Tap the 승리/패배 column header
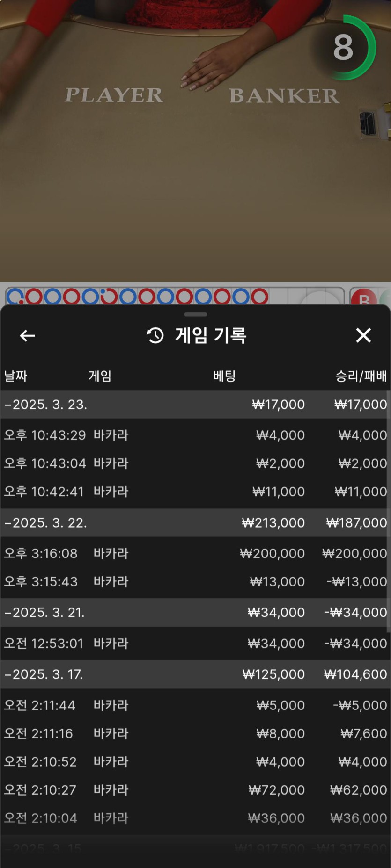The image size is (391, 868). click(x=361, y=376)
